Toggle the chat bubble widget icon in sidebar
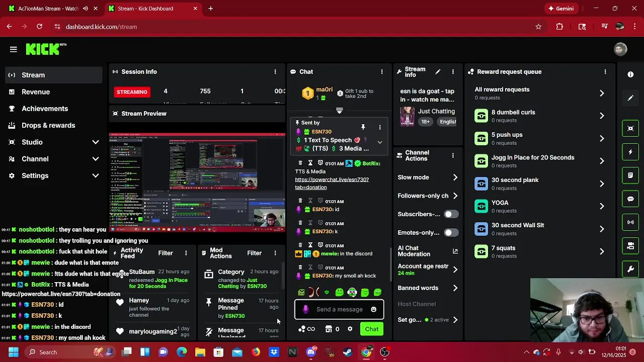The height and width of the screenshot is (362, 644). click(630, 199)
